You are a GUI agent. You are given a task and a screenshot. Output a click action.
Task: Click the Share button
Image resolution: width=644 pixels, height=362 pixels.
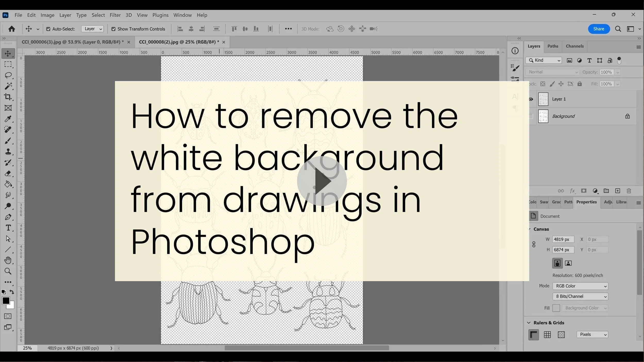pyautogui.click(x=598, y=29)
